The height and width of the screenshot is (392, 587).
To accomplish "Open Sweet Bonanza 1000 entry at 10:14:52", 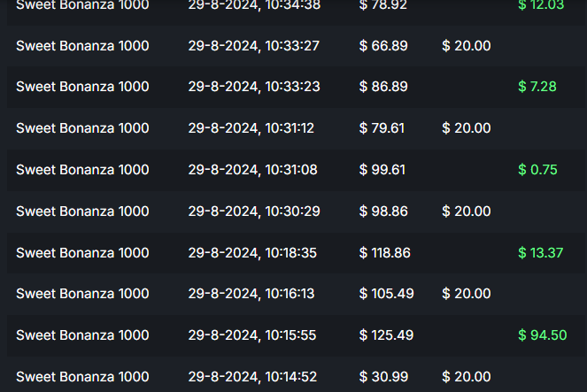I will 82,377.
